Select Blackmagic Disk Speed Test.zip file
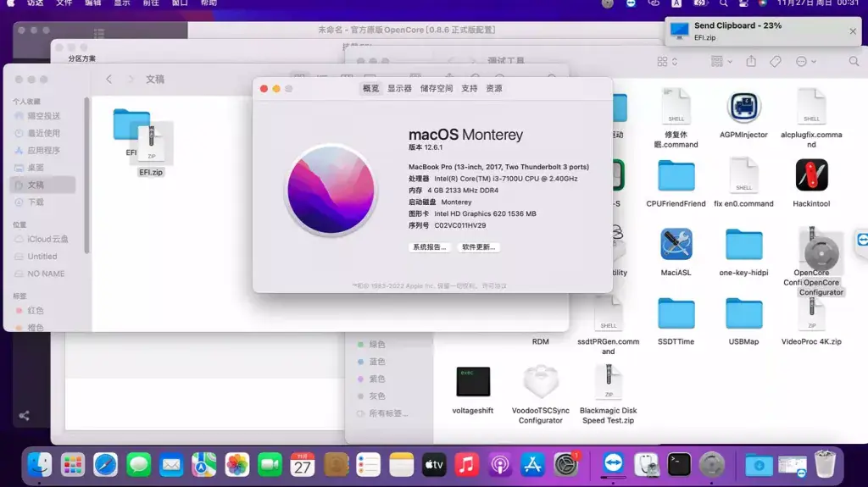The image size is (868, 487). click(609, 382)
